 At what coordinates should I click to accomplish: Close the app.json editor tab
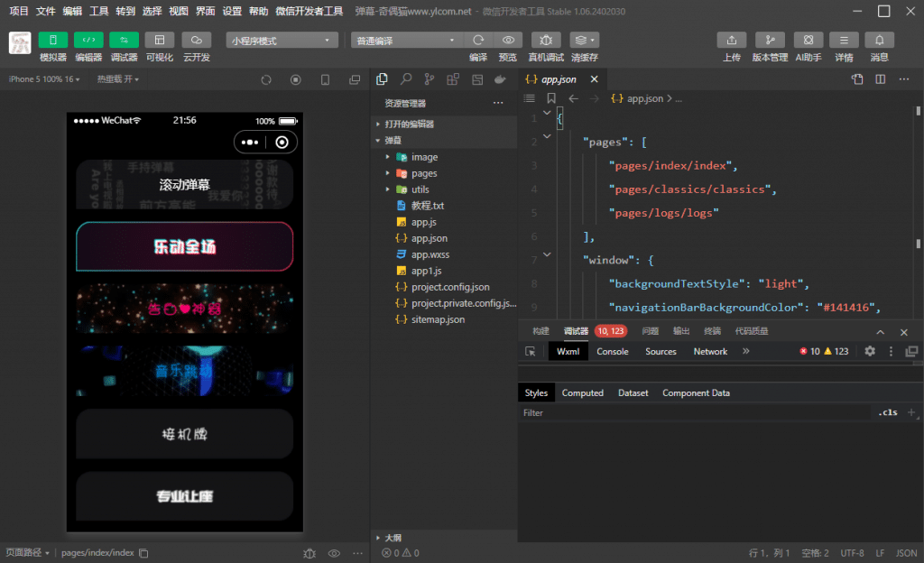click(x=594, y=78)
